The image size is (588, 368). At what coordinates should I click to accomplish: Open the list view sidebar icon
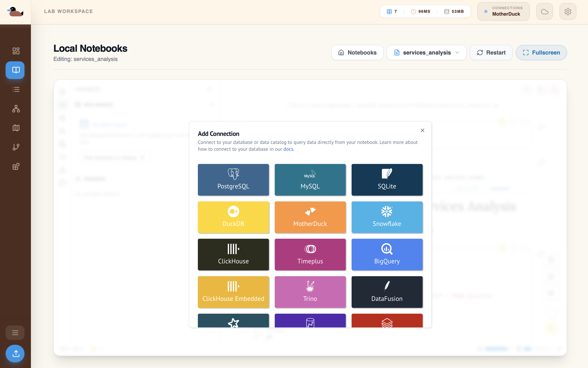[x=16, y=89]
